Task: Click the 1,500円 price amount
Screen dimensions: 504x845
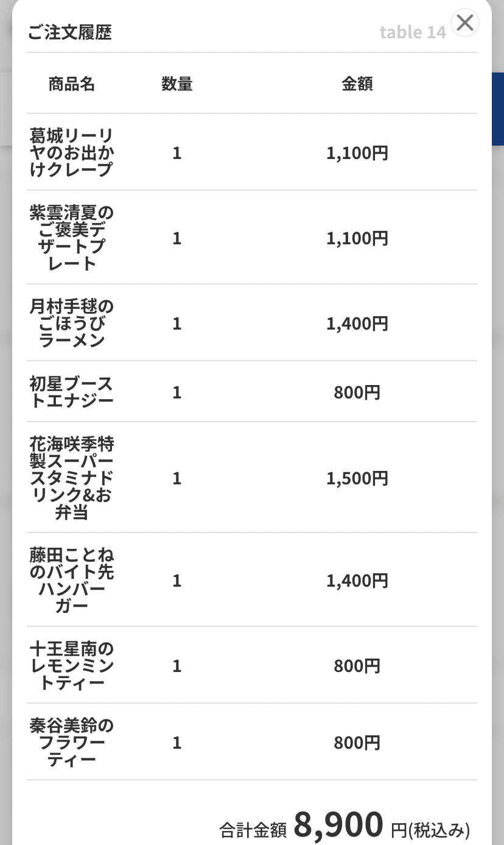Action: click(357, 478)
